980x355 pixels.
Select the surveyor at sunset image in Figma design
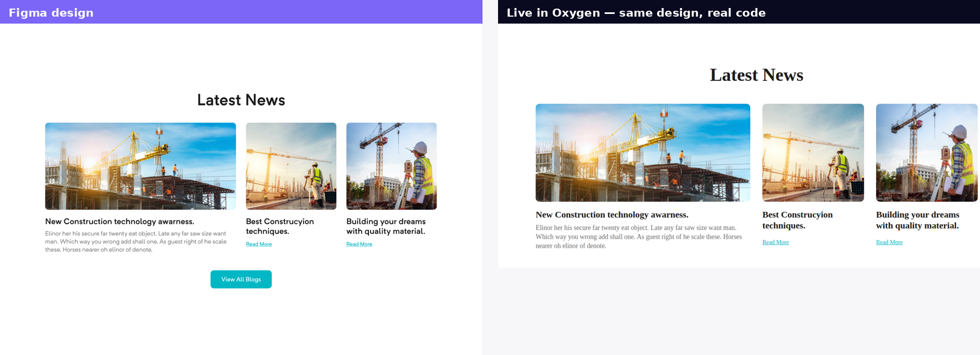(291, 166)
